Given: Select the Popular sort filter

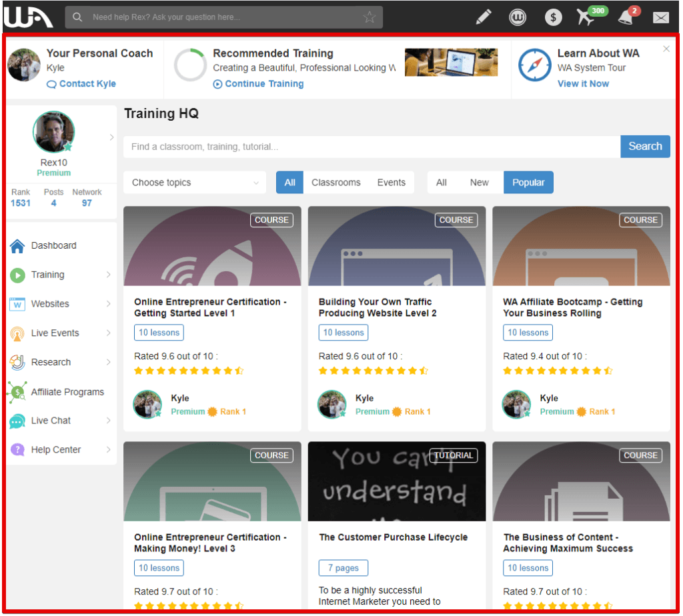Looking at the screenshot, I should [528, 183].
